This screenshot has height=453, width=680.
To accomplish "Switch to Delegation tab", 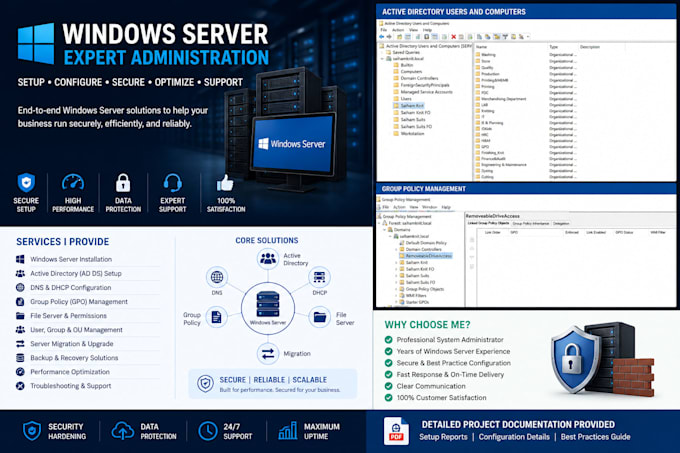I will [x=561, y=224].
